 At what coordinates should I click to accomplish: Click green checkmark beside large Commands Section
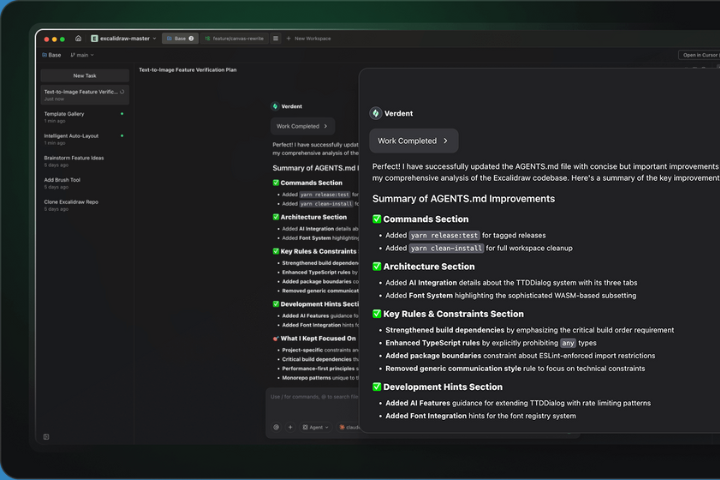(x=377, y=219)
